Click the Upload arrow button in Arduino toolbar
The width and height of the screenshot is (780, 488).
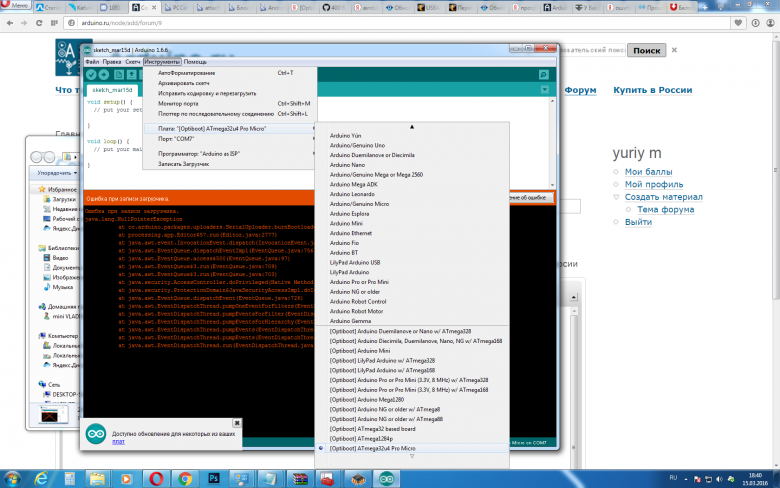click(103, 75)
